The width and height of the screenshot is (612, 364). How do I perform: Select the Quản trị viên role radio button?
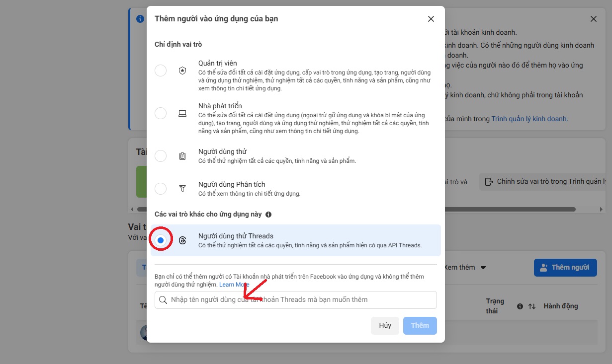click(x=161, y=71)
